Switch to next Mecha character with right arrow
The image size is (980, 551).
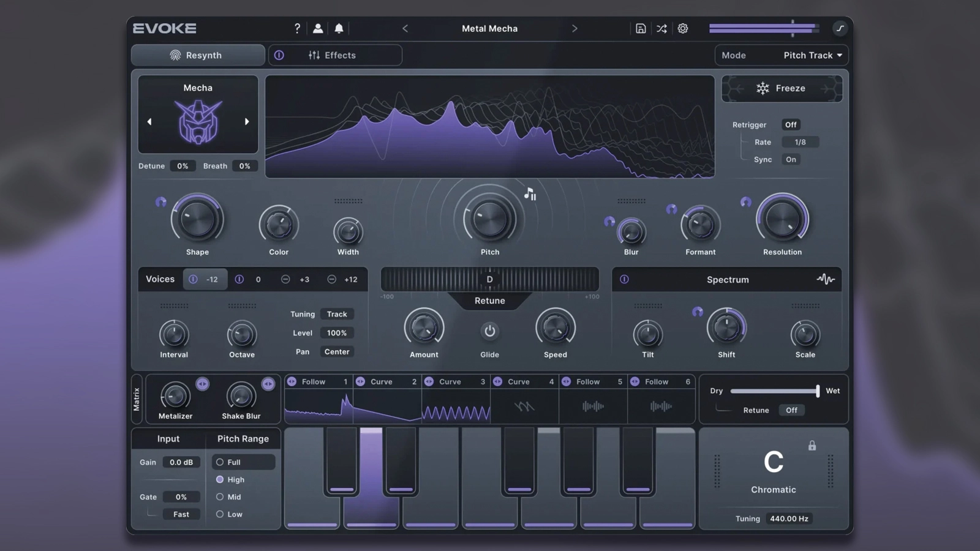point(247,122)
